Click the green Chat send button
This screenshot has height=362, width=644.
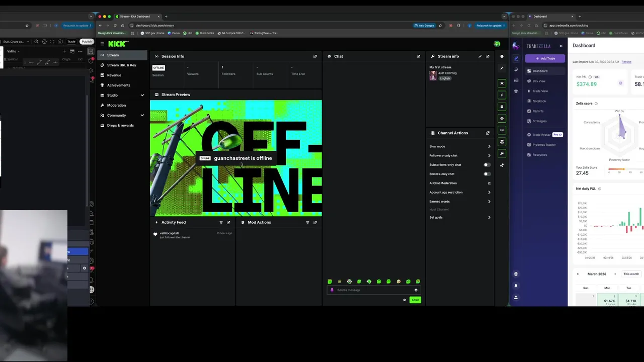click(415, 300)
